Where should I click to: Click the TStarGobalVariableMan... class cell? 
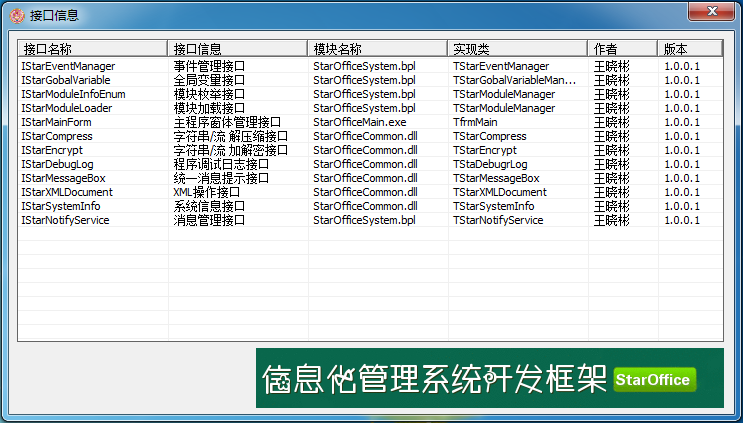(x=515, y=80)
